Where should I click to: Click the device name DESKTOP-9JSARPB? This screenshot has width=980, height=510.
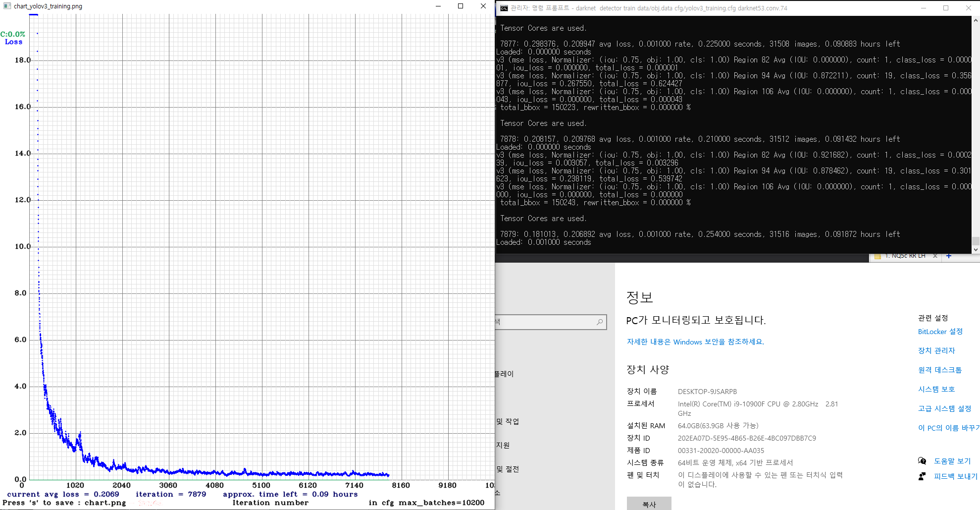pyautogui.click(x=707, y=392)
